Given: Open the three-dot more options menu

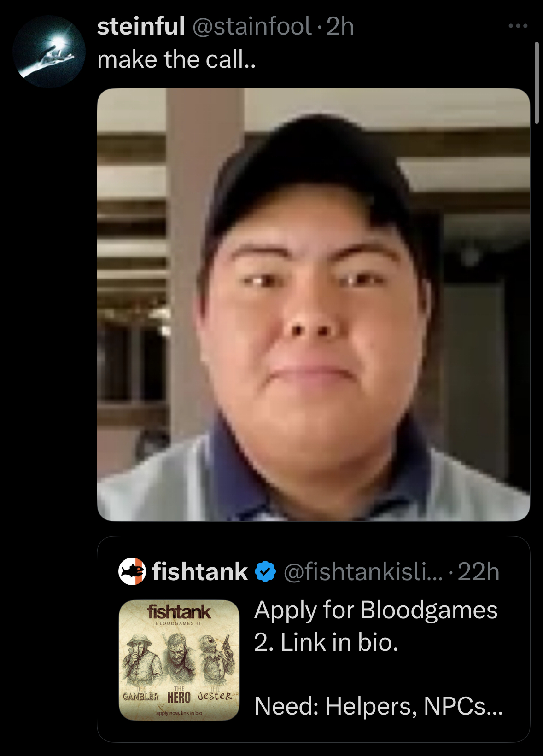Looking at the screenshot, I should click(518, 26).
